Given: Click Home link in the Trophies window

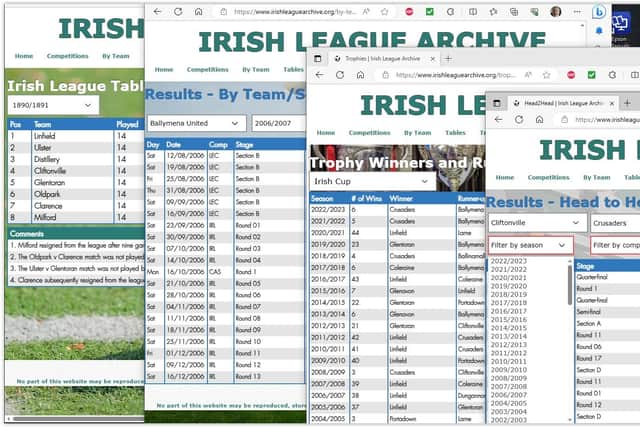Looking at the screenshot, I should (x=326, y=133).
